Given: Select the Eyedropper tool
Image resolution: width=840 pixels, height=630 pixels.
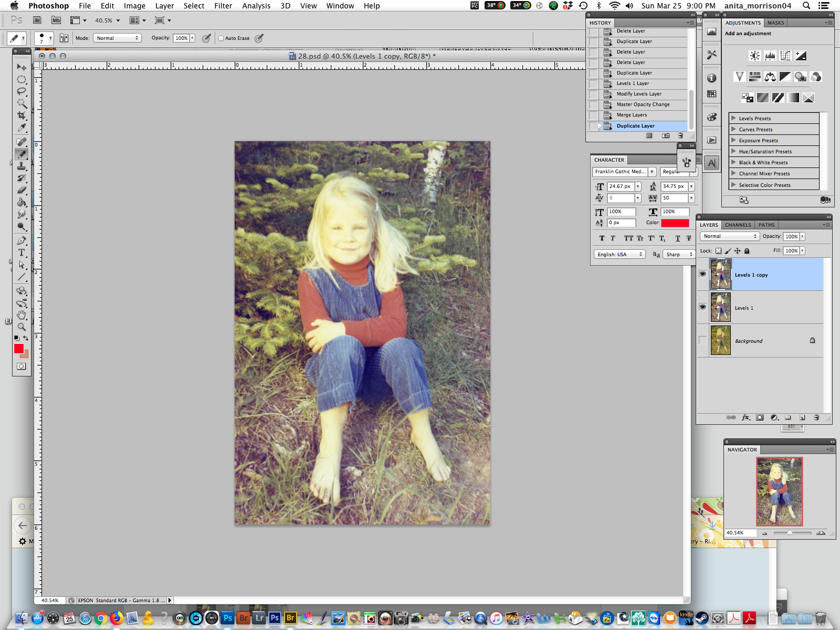Looking at the screenshot, I should pyautogui.click(x=22, y=128).
